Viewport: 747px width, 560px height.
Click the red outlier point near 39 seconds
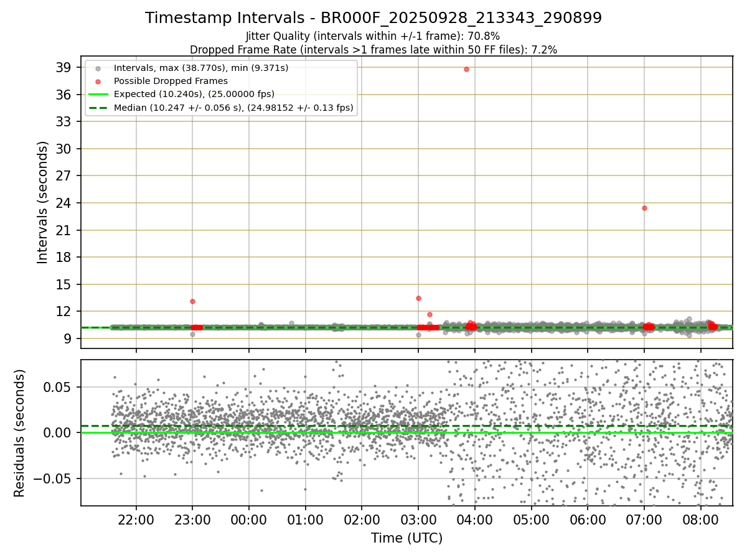(x=466, y=69)
